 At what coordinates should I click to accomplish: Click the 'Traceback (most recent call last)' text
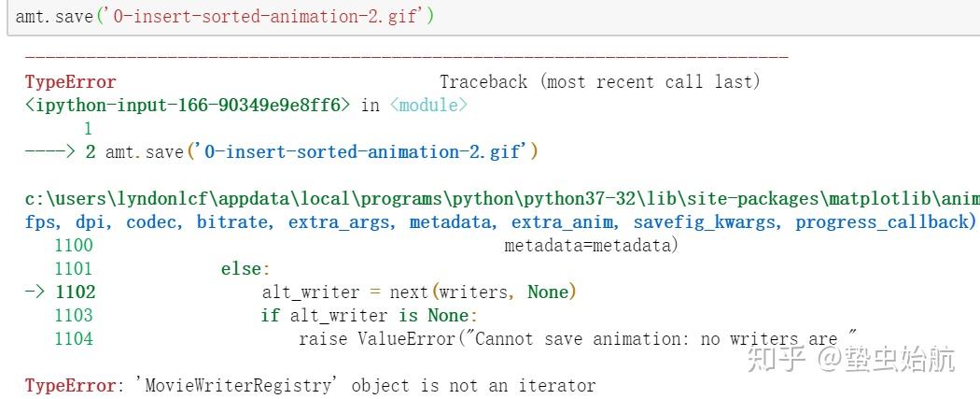(x=600, y=82)
